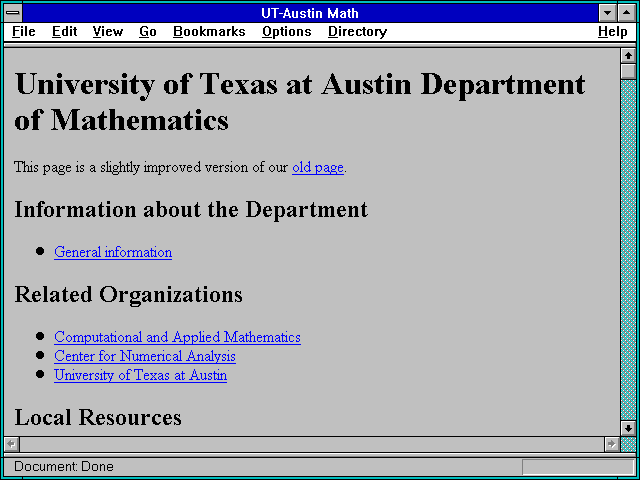Open the Directory menu
The image size is (640, 480).
tap(358, 32)
